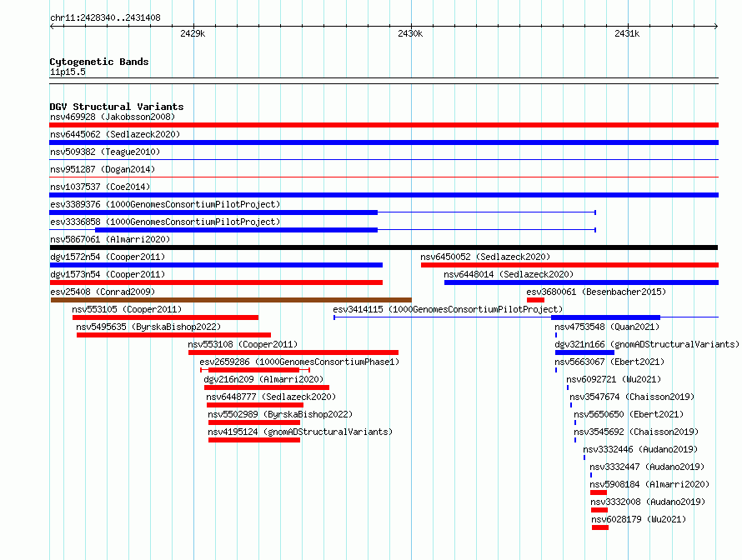Open esv2659286 (1000GenomesConsortiumPhase1) label

(x=299, y=362)
